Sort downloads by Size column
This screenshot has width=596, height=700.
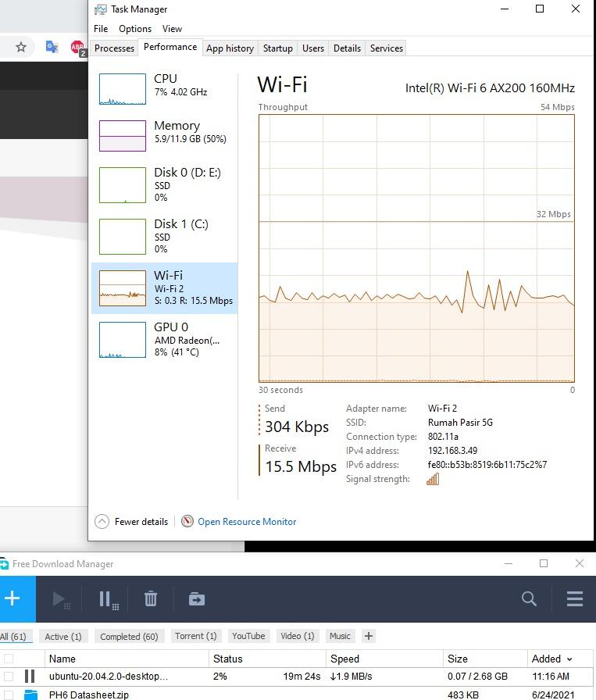point(485,659)
